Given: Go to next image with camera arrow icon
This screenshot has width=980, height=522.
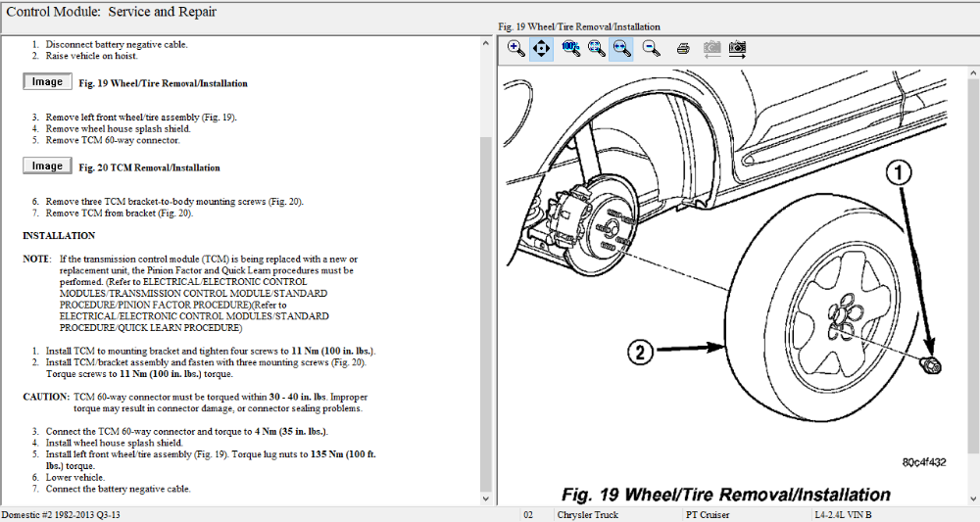Looking at the screenshot, I should point(737,48).
